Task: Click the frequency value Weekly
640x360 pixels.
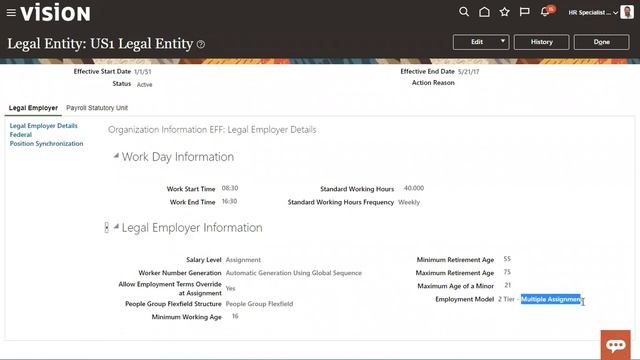Action: pyautogui.click(x=409, y=202)
